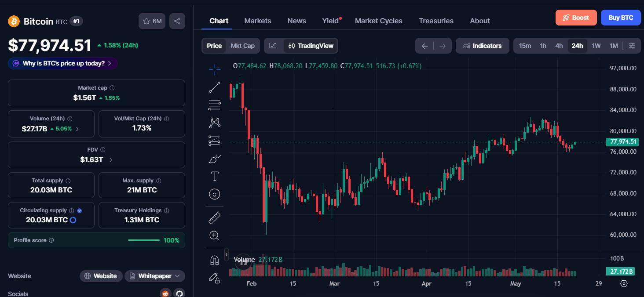Open the Treasuries tab
Viewport: 644px width, 297px height.
pos(436,21)
